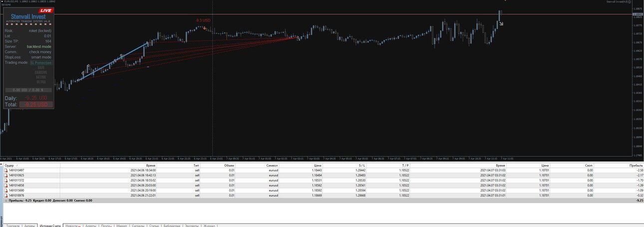Click the order icon for 1491018976
The height and width of the screenshot is (227, 644).
6,195
